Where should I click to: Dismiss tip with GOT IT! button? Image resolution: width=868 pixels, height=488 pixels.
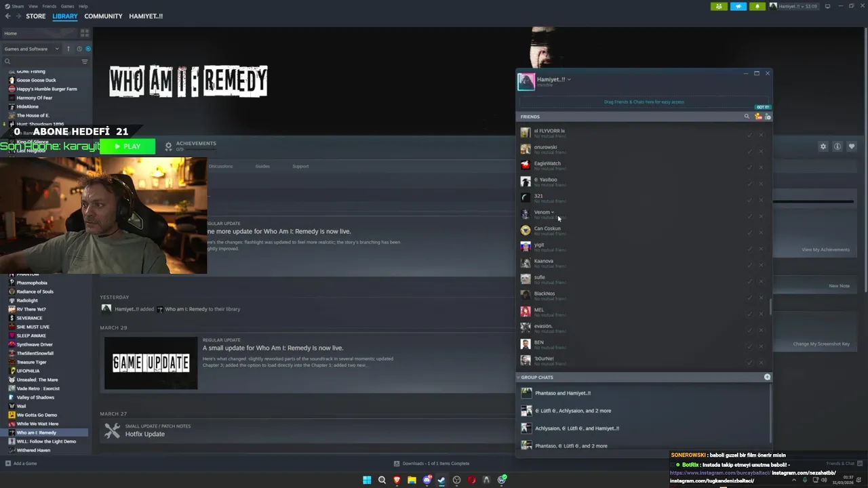pos(763,107)
